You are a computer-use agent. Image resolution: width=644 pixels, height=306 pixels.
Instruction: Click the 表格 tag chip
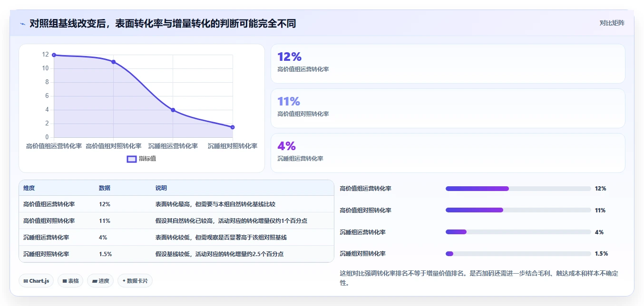pyautogui.click(x=70, y=281)
